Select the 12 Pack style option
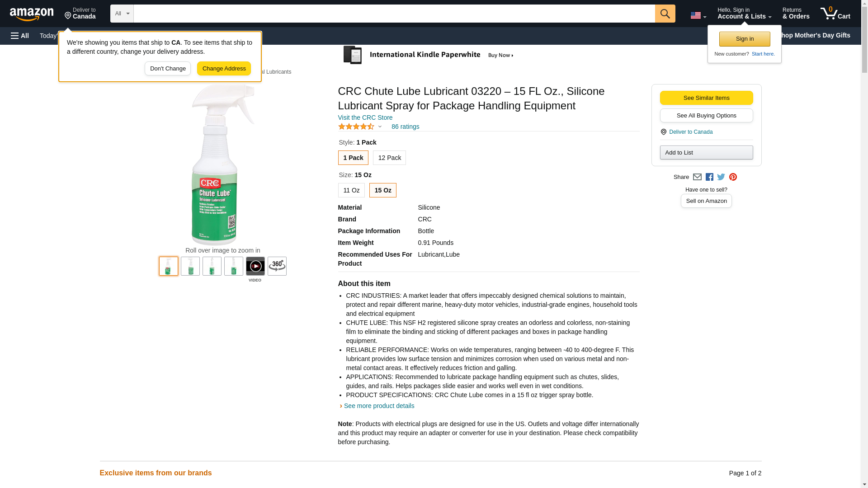868x488 pixels. coord(389,158)
